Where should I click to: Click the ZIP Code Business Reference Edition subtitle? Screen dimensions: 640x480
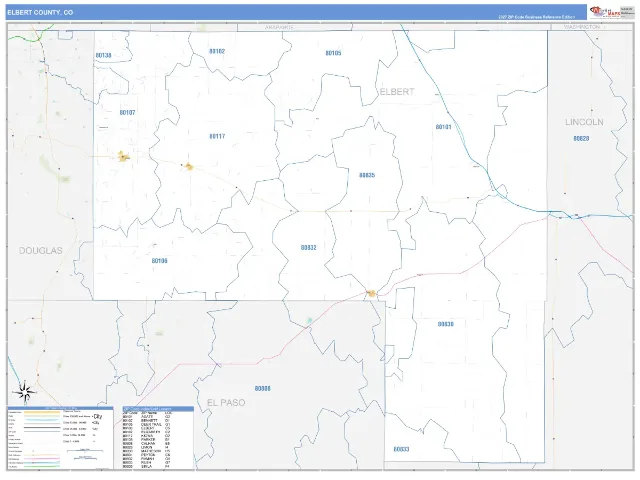click(x=536, y=17)
